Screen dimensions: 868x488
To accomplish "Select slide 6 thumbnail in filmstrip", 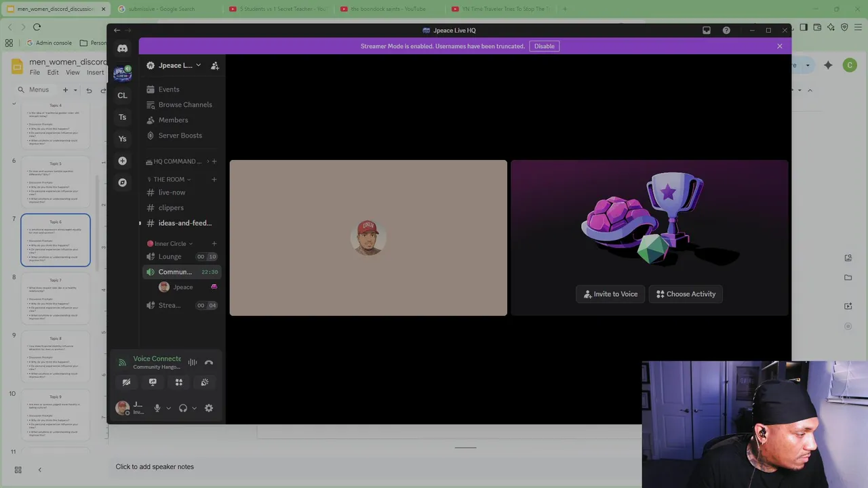I will tap(55, 182).
